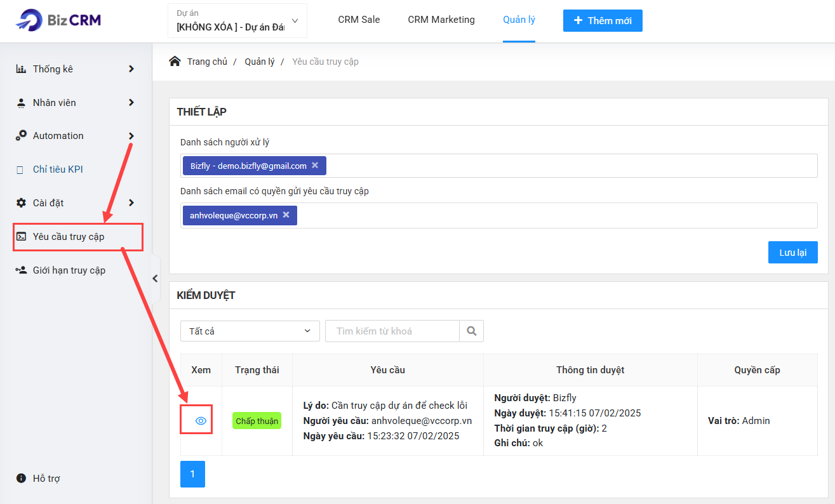Click the Cài đặt gear icon
Image resolution: width=835 pixels, height=504 pixels.
[x=21, y=203]
